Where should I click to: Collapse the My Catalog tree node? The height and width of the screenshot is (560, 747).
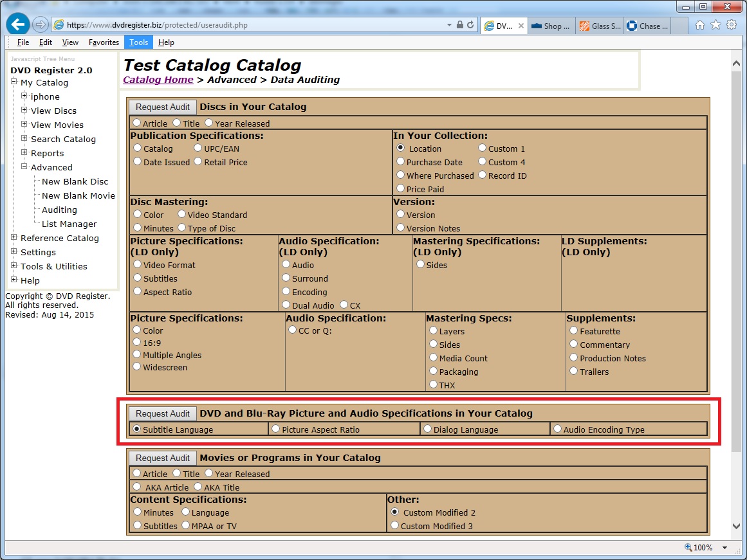(x=14, y=82)
